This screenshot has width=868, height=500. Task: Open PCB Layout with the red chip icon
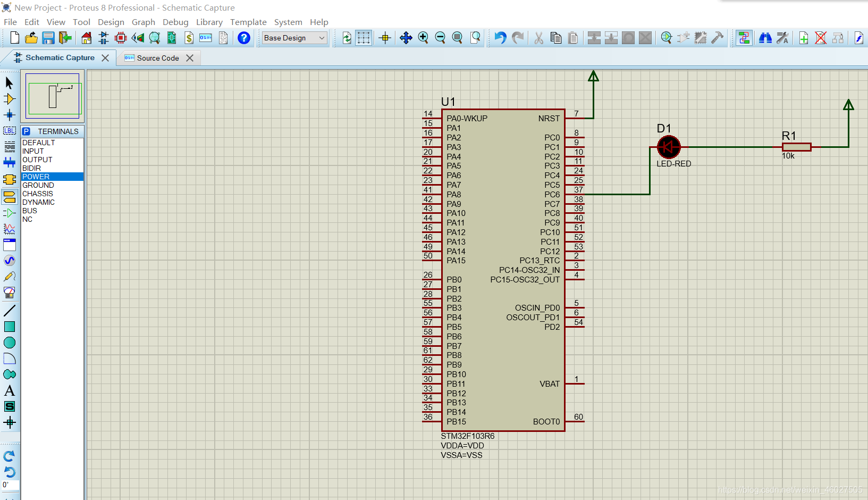point(121,38)
